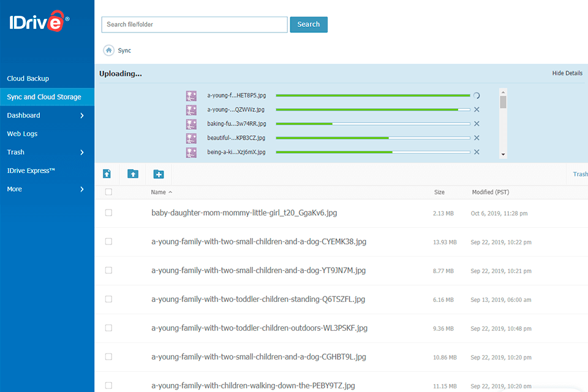
Task: Select the Create New Folder icon
Action: [x=159, y=174]
